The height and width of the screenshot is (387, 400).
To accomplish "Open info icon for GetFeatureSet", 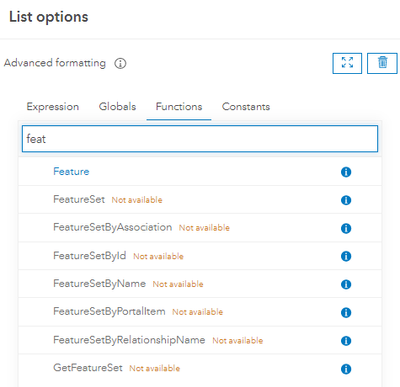I will coord(346,369).
